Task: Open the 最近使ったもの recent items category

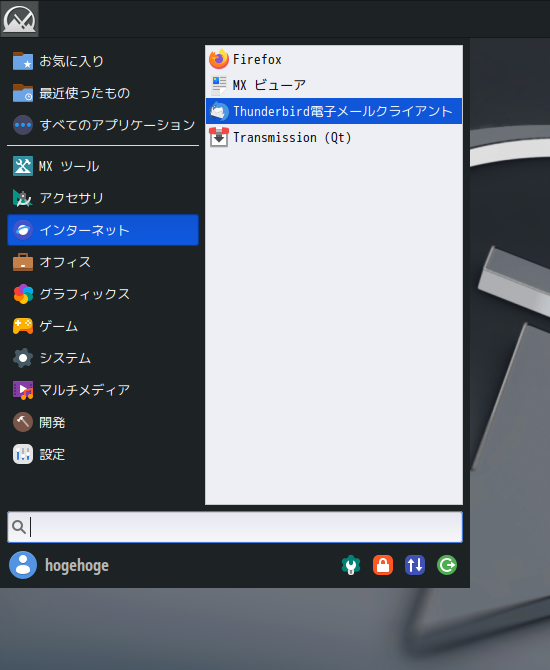Action: click(x=103, y=93)
